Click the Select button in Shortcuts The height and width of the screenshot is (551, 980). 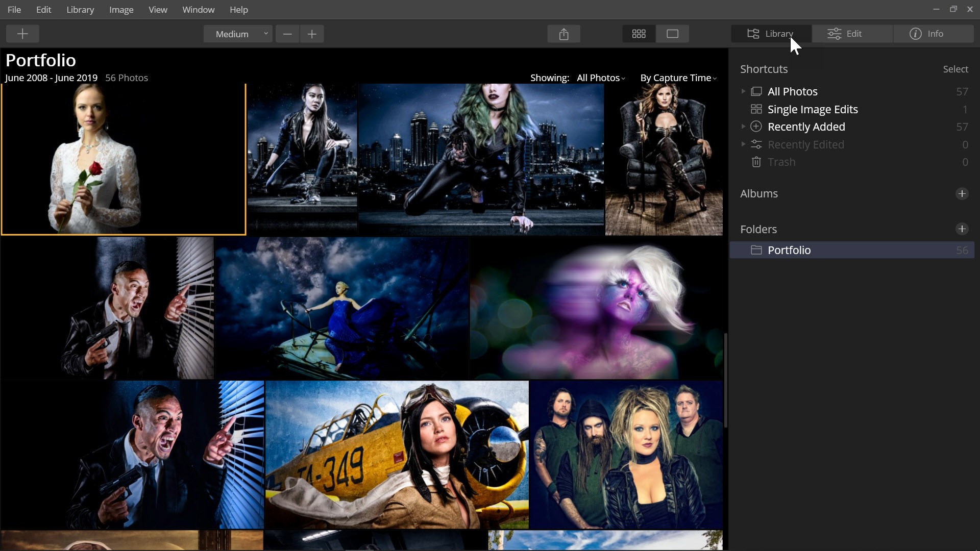[x=955, y=69]
